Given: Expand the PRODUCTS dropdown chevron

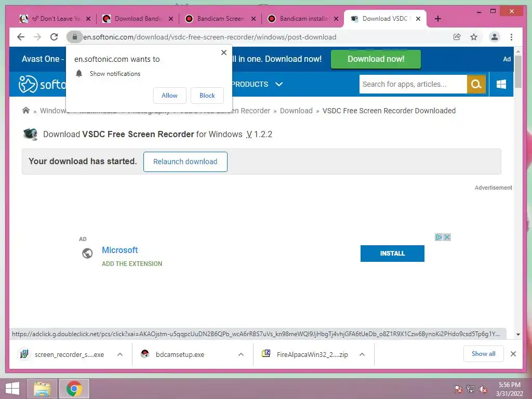Looking at the screenshot, I should coord(279,84).
